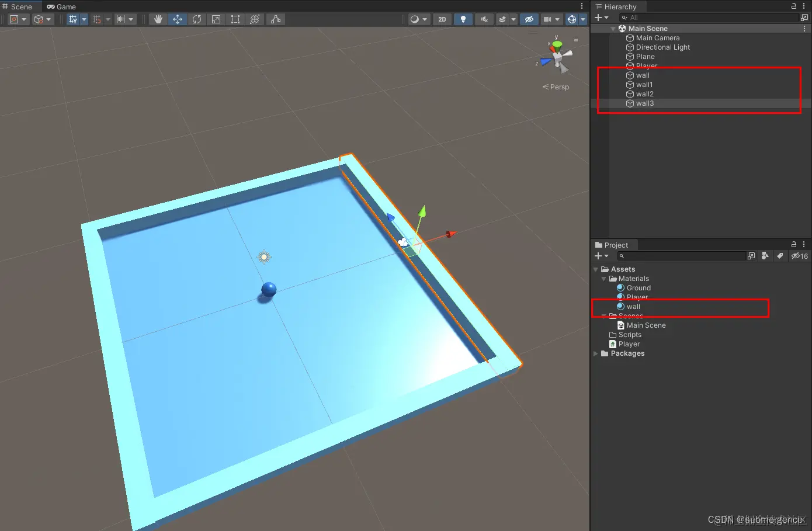Screen dimensions: 812x531
Task: Open Hierarchy search in separate window icon
Action: [804, 18]
